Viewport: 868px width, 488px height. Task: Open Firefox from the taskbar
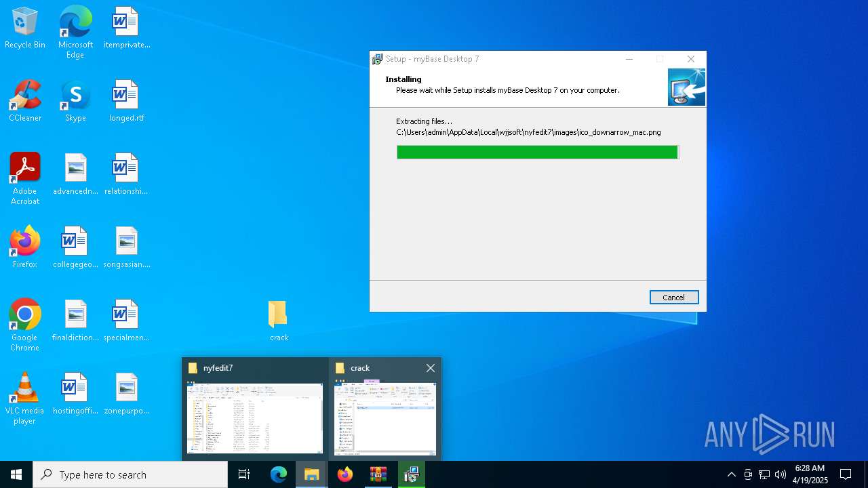coord(345,474)
